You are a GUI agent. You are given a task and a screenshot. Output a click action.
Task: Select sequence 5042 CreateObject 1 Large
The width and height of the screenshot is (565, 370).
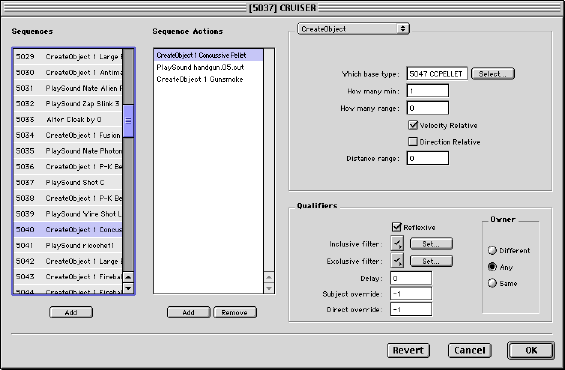pyautogui.click(x=68, y=261)
